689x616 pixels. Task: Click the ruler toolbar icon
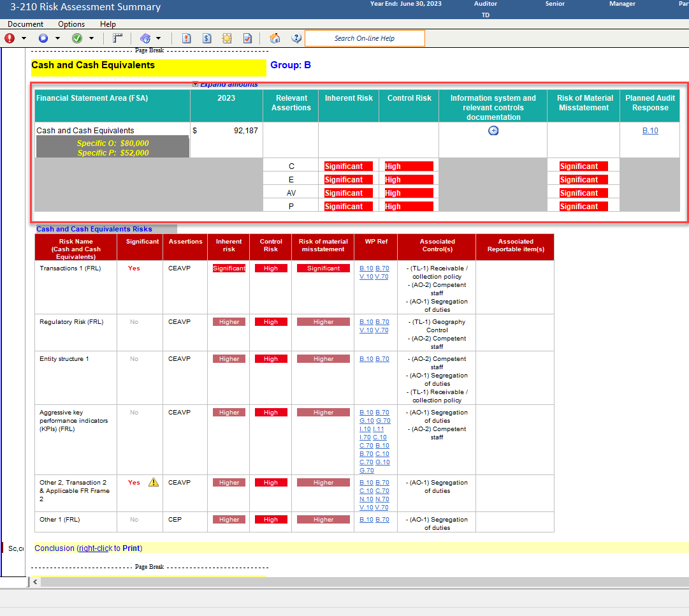tap(117, 38)
